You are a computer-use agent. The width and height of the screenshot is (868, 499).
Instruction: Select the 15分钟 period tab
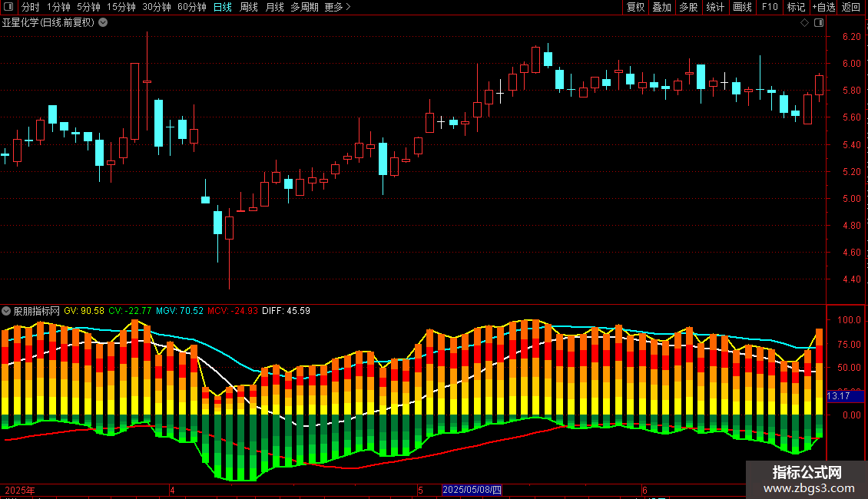click(121, 7)
